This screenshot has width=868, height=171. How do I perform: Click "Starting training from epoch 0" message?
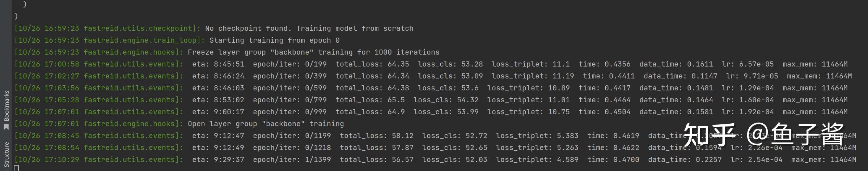[x=275, y=40]
